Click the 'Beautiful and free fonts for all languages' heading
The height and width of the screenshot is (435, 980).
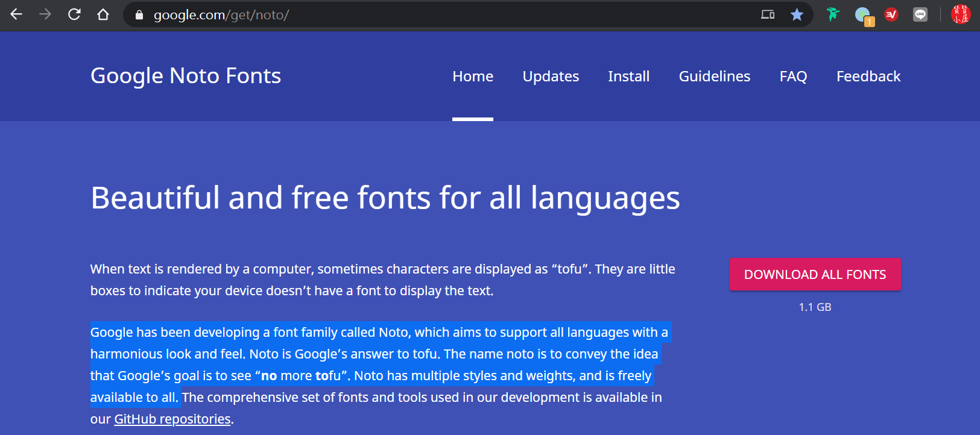coord(385,198)
